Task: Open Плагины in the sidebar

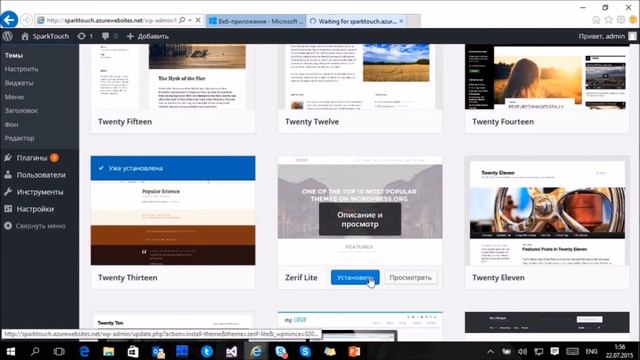Action: tap(32, 158)
